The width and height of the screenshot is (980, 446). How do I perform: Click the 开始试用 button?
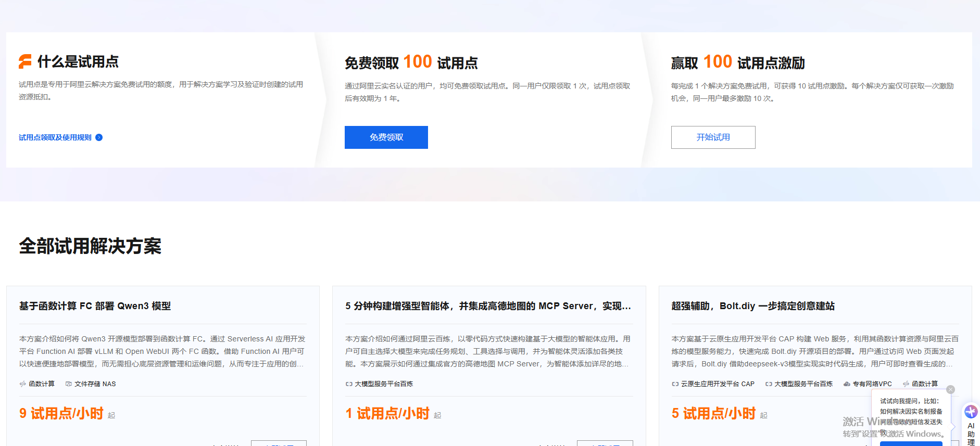[x=713, y=137]
